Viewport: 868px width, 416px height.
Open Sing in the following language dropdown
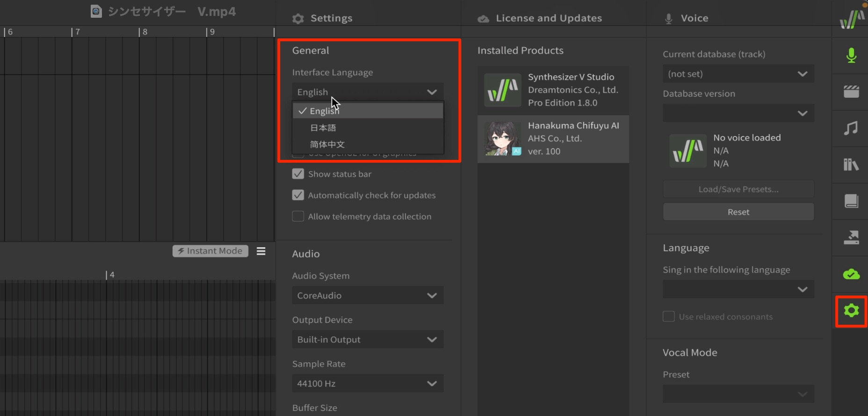(738, 289)
